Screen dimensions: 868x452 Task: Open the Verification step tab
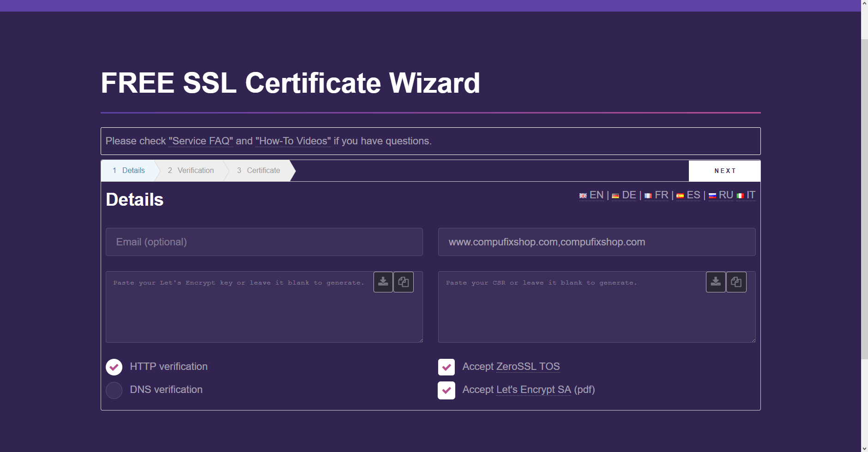pos(191,171)
